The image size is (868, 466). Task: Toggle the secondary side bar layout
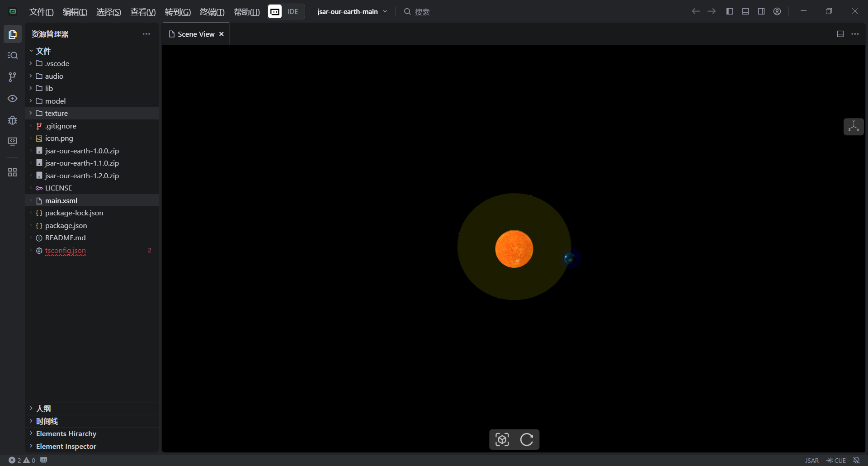761,12
